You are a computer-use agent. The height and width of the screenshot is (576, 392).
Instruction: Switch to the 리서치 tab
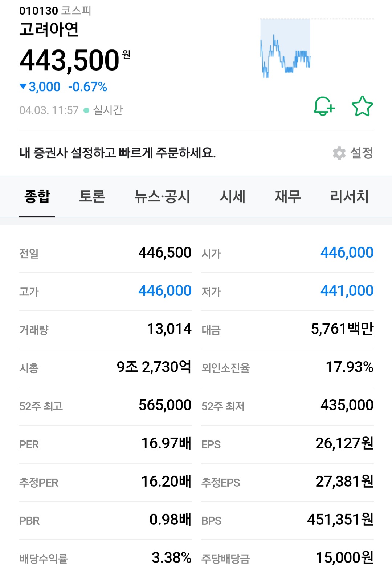pos(350,197)
